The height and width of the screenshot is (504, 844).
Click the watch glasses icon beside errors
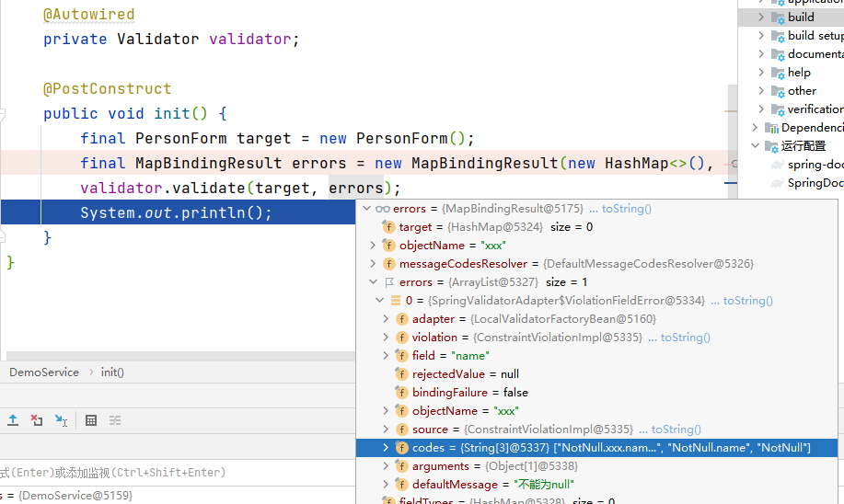(382, 209)
